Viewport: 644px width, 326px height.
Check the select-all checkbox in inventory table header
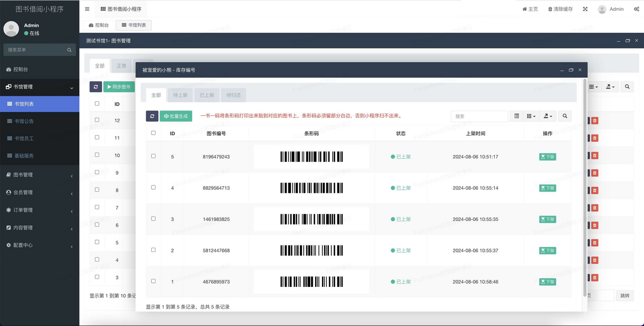(x=153, y=133)
